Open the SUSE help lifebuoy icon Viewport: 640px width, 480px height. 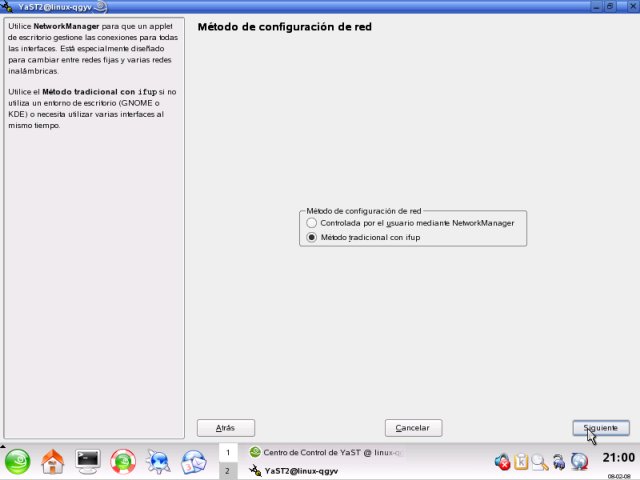(x=123, y=462)
